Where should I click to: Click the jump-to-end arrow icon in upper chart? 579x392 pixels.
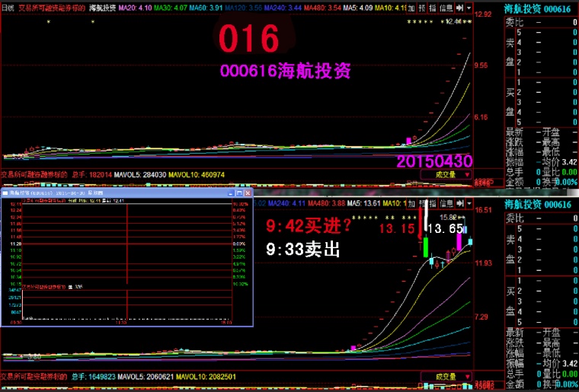tap(459, 8)
